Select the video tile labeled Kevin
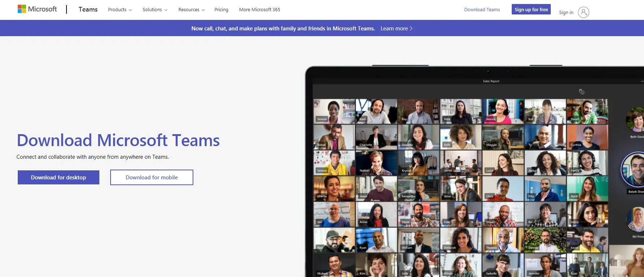Image resolution: width=644 pixels, height=277 pixels. click(588, 240)
